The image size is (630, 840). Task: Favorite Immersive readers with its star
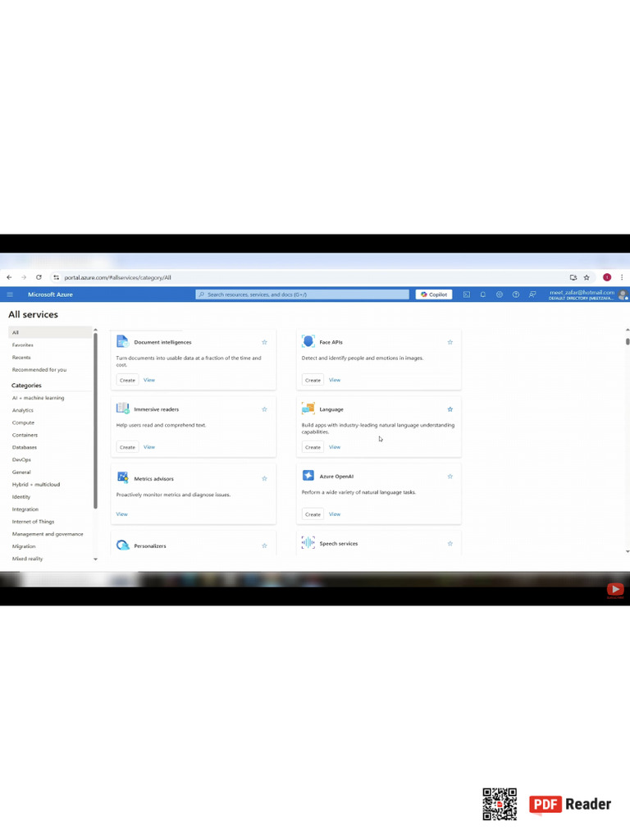pos(264,409)
